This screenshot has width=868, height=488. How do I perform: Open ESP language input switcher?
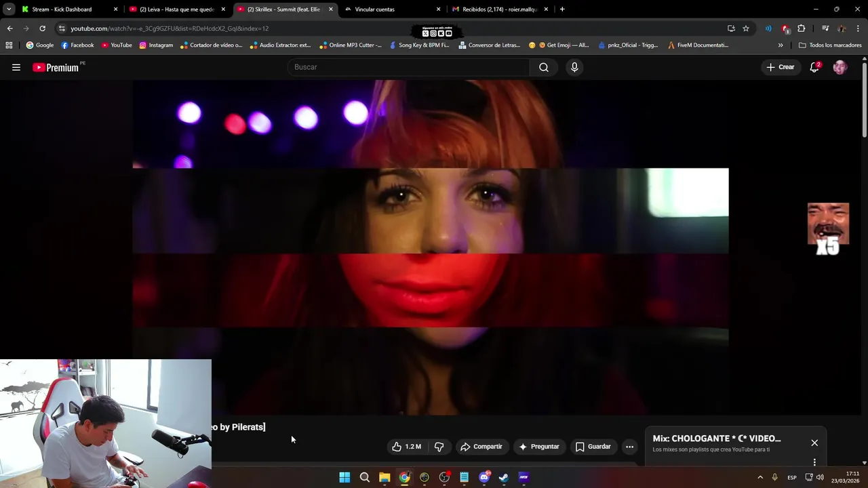792,477
